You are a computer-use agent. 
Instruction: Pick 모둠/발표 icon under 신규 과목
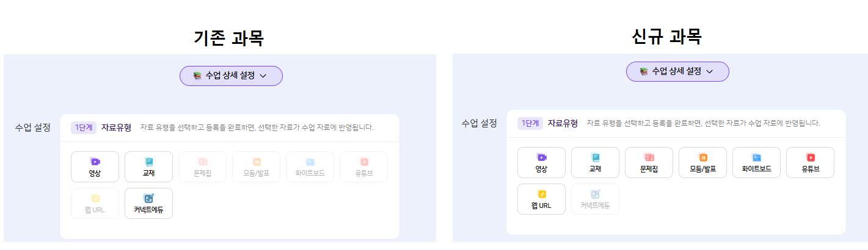(x=702, y=162)
